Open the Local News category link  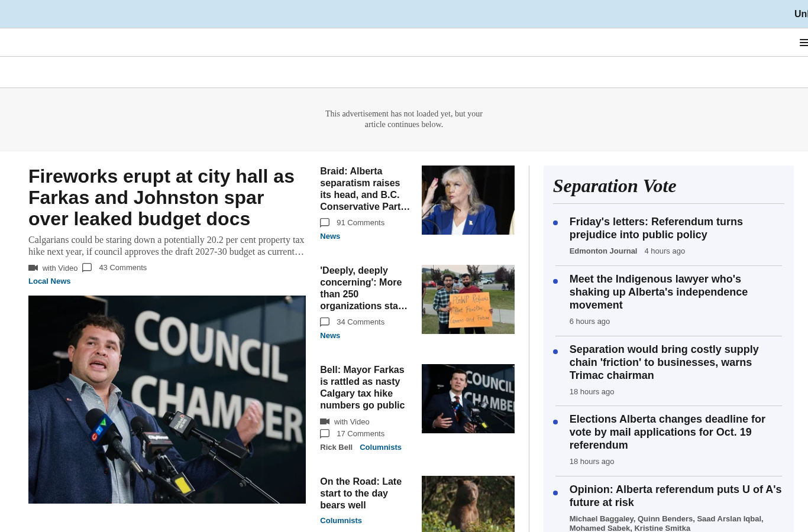(x=50, y=281)
